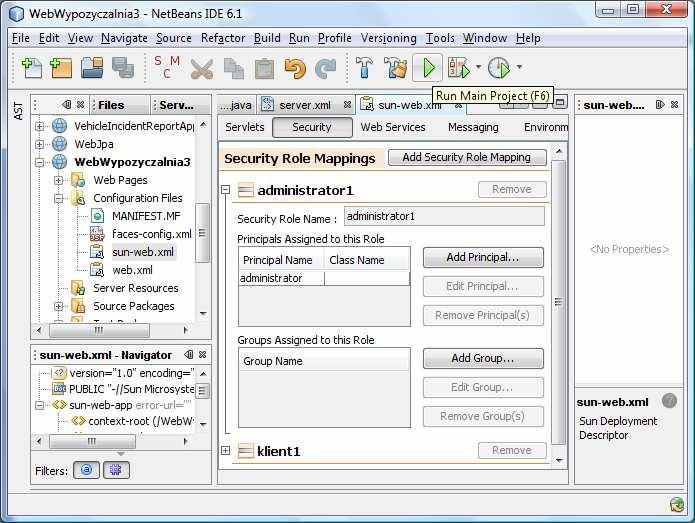Close the Navigator panel

202,355
